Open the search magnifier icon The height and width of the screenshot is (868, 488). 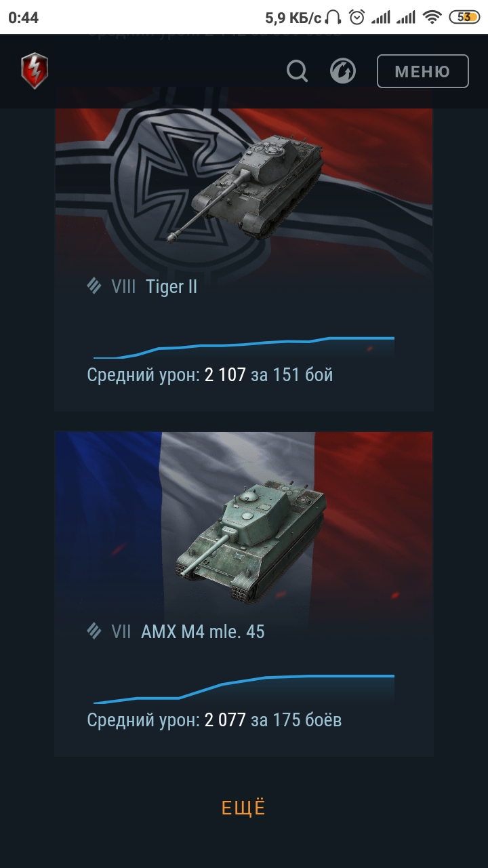pyautogui.click(x=297, y=71)
